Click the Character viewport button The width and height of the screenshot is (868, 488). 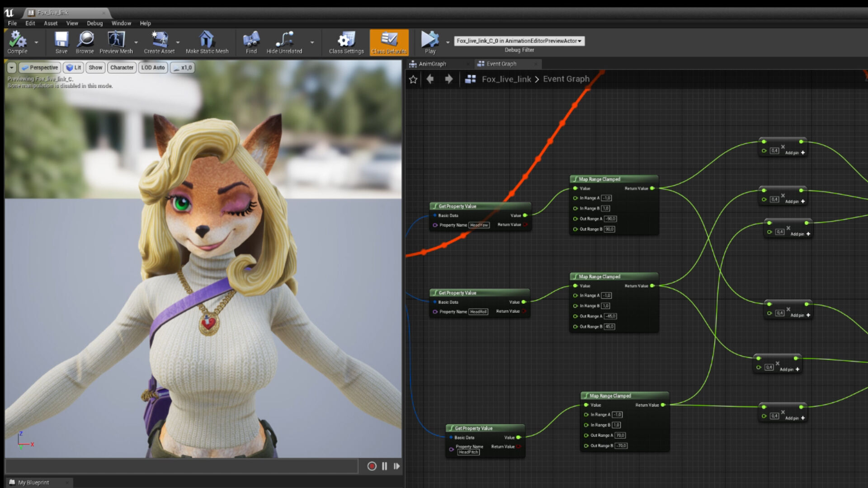[x=122, y=68]
